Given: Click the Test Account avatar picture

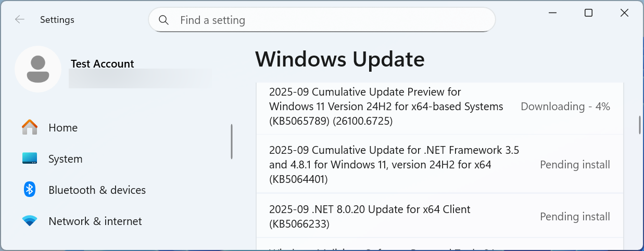Looking at the screenshot, I should point(38,69).
